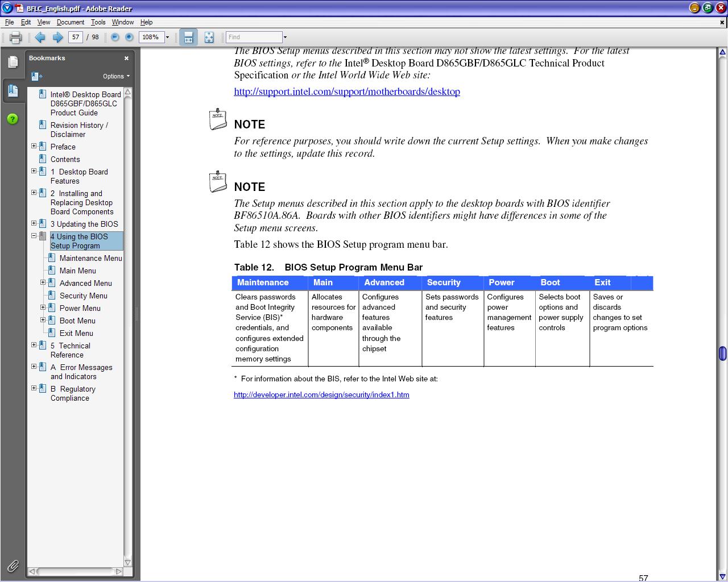The image size is (728, 582).
Task: Go to previous page arrow
Action: 40,37
